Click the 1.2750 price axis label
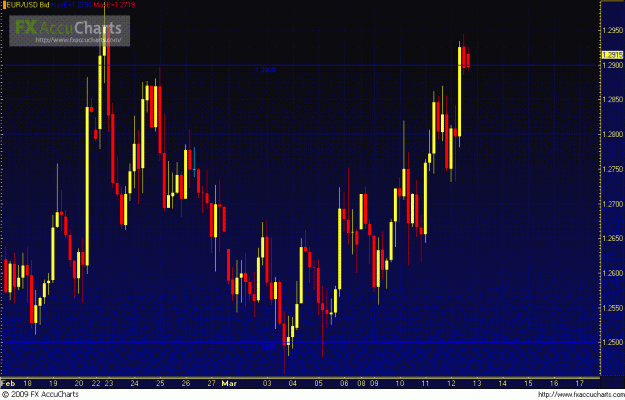The width and height of the screenshot is (625, 400). [x=613, y=169]
